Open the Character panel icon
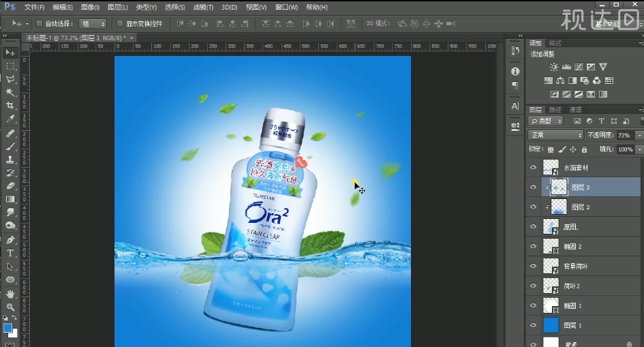Screen dimensions: 644x347 [x=515, y=106]
